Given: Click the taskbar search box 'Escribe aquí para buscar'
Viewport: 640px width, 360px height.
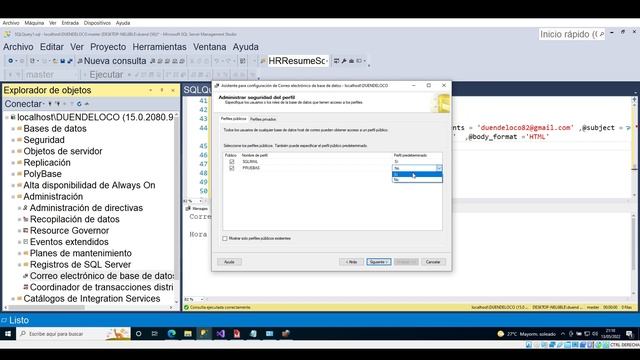Looking at the screenshot, I should click(73, 334).
